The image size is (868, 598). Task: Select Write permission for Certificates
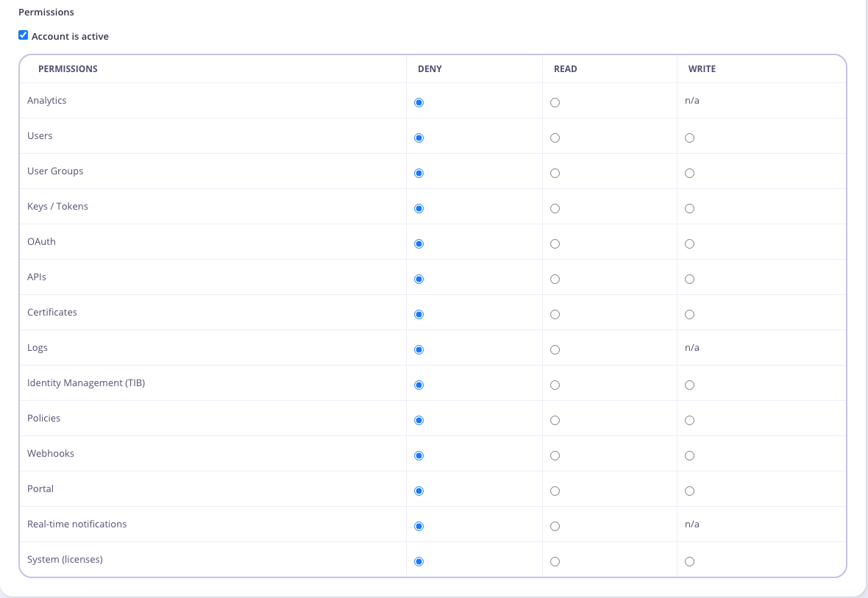tap(689, 314)
